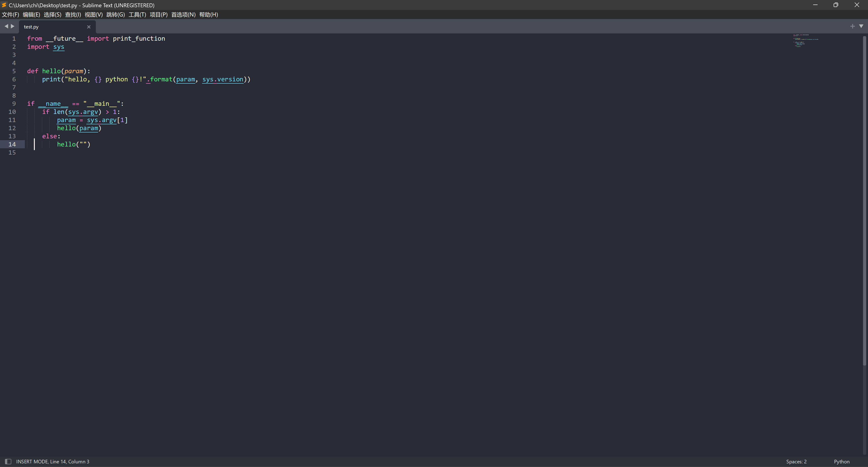Viewport: 868px width, 467px height.
Task: Add a new tab with plus icon
Action: click(852, 26)
